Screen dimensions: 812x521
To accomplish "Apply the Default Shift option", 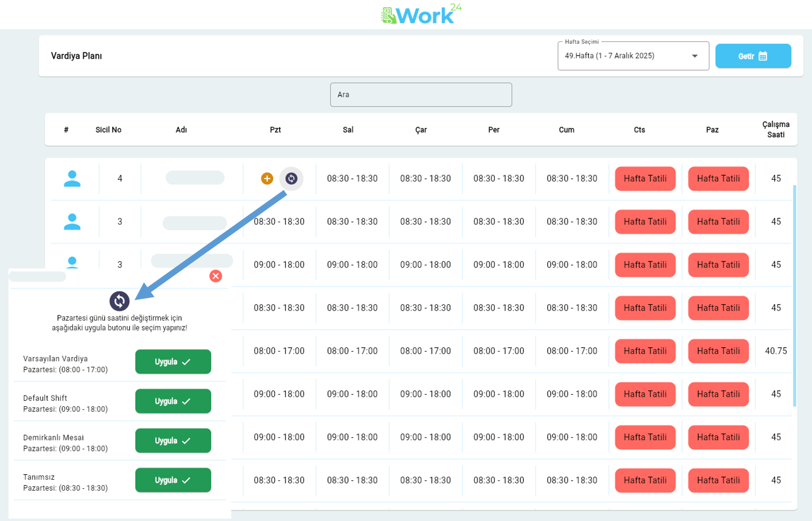I will (173, 401).
